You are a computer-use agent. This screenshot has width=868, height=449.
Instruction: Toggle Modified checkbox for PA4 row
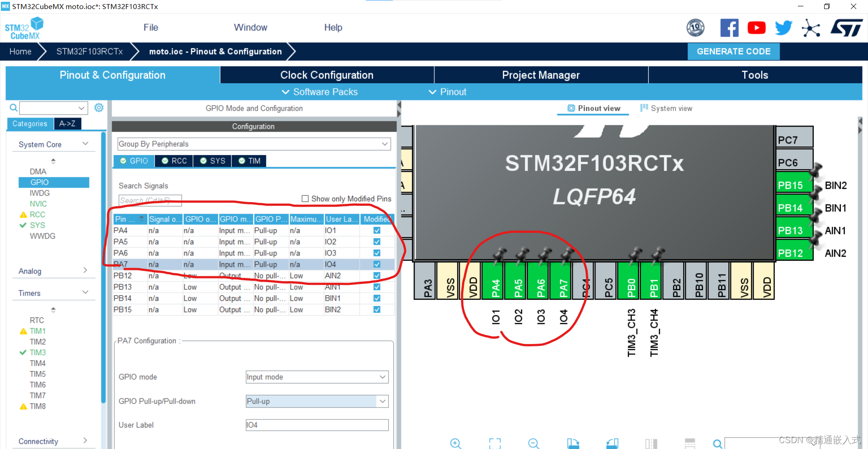[377, 230]
